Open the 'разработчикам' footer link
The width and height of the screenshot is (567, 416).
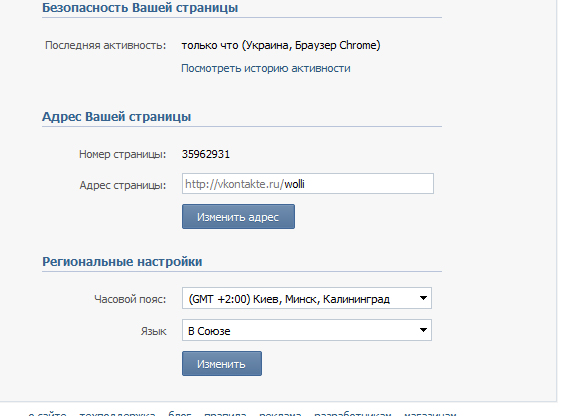coord(353,413)
